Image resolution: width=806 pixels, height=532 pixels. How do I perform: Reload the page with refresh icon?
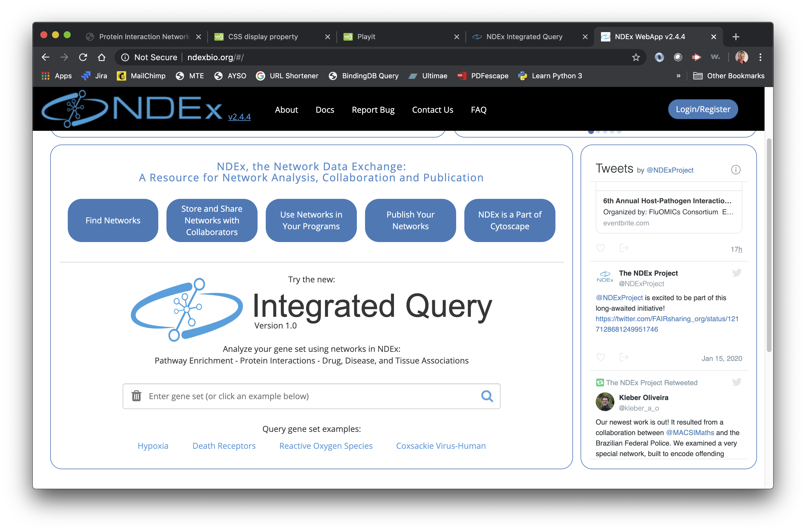(83, 57)
